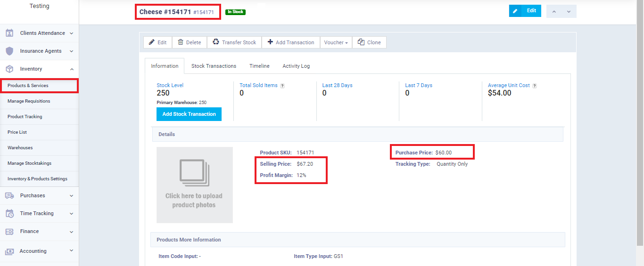This screenshot has width=644, height=266.
Task: Click the product photo upload placeholder
Action: click(194, 185)
